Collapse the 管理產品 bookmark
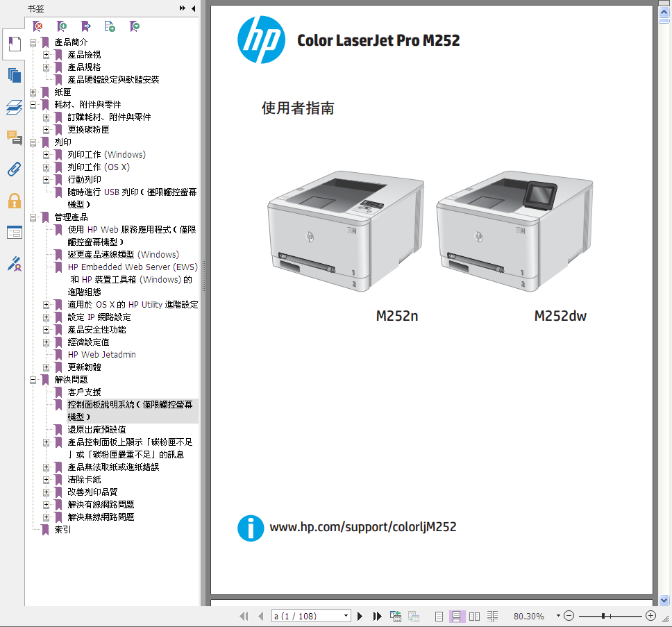672x627 pixels. point(33,217)
